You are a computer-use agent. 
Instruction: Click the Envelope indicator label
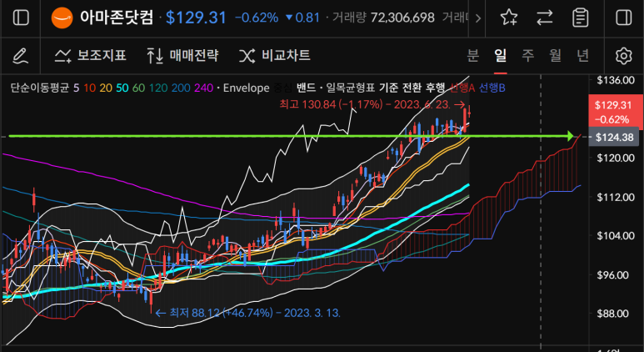pos(247,88)
